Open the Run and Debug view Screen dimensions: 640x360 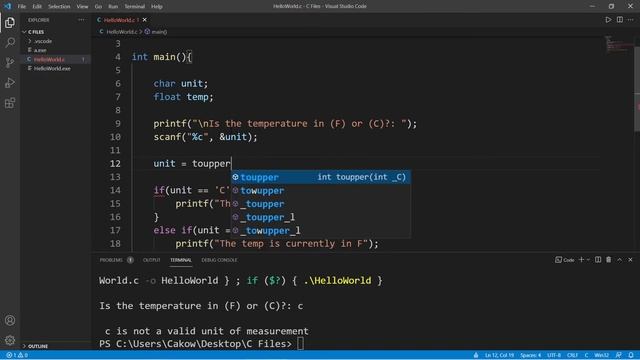[x=10, y=82]
